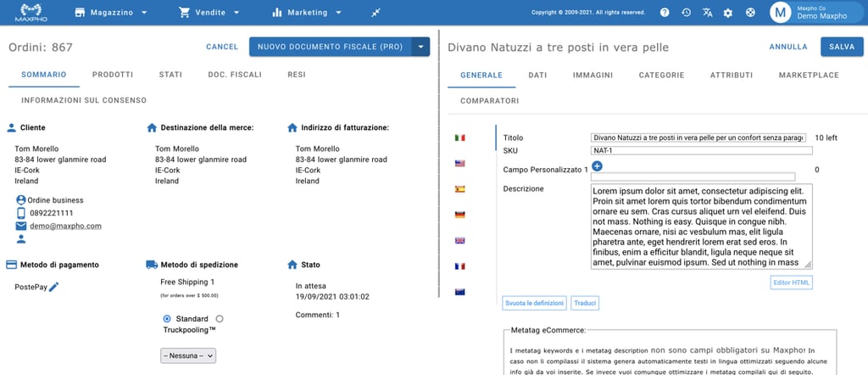The width and height of the screenshot is (868, 375).
Task: Click the truck icon by Metodo di spedizione
Action: coord(152,265)
